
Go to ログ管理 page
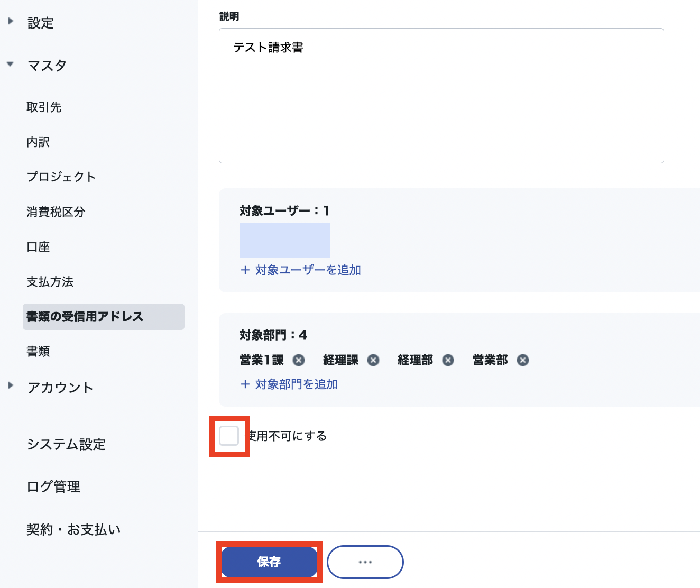coord(53,486)
